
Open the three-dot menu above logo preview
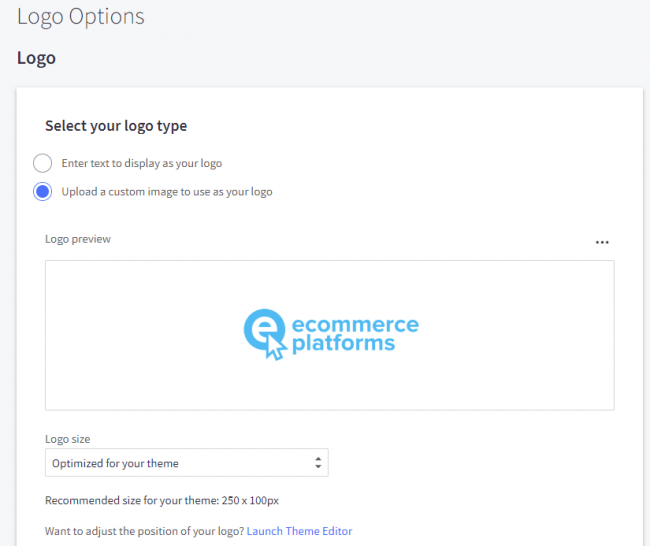point(601,242)
